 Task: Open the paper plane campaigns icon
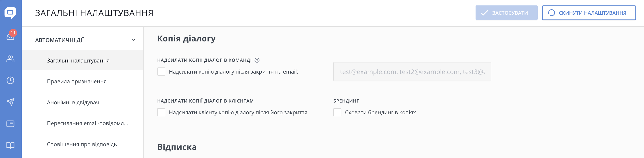(10, 102)
